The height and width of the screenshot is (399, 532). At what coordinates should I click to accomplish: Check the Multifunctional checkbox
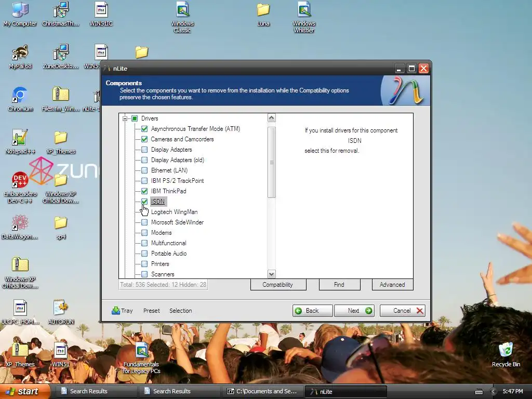144,243
